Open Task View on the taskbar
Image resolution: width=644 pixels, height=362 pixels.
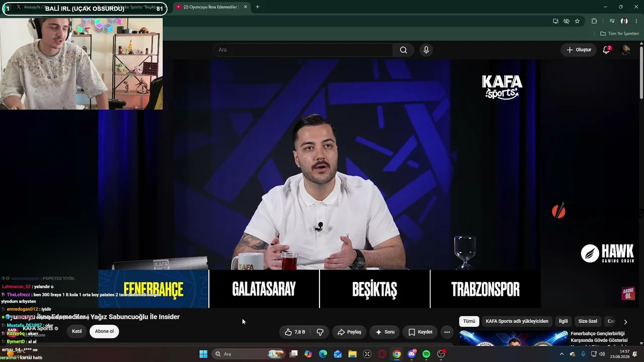[x=294, y=354]
